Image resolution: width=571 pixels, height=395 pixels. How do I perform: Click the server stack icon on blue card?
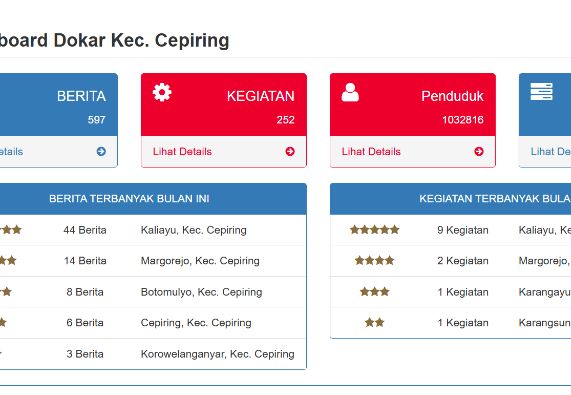542,91
